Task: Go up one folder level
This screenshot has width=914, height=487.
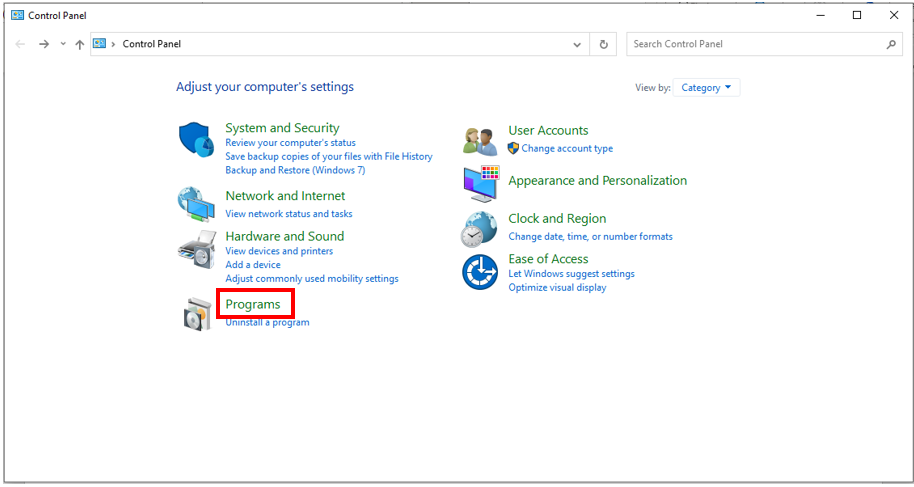Action: 80,44
